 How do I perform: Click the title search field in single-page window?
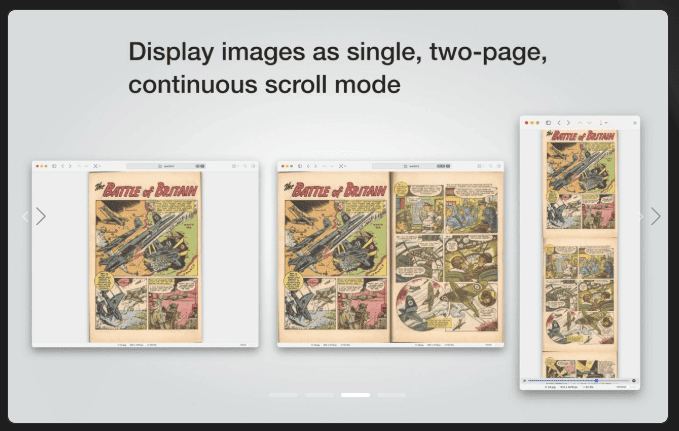click(166, 166)
